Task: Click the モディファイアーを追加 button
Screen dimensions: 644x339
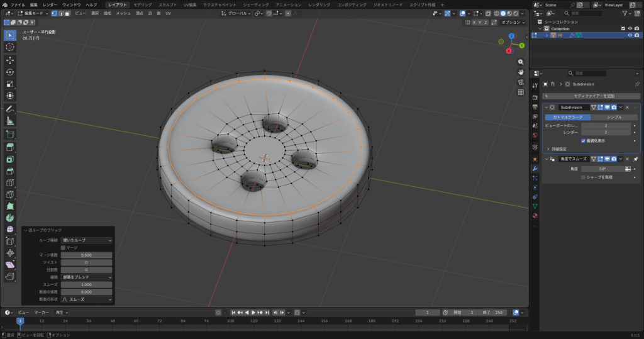Action: tap(590, 96)
